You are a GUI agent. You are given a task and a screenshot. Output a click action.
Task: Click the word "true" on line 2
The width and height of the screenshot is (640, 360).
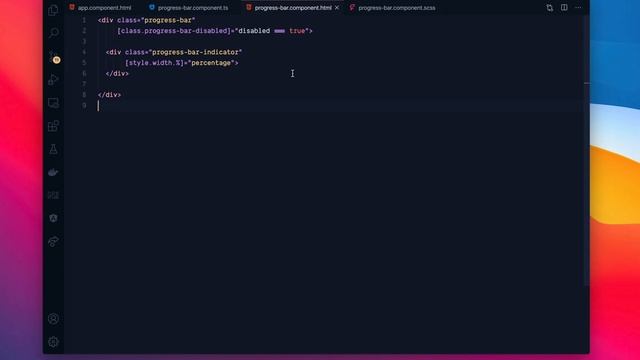tap(297, 31)
